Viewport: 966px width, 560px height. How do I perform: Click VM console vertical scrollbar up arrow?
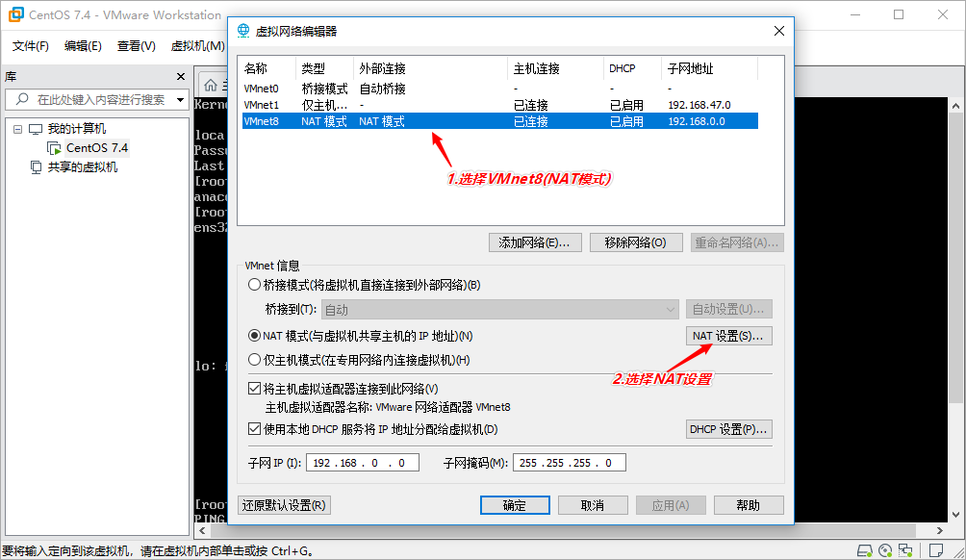pos(955,106)
